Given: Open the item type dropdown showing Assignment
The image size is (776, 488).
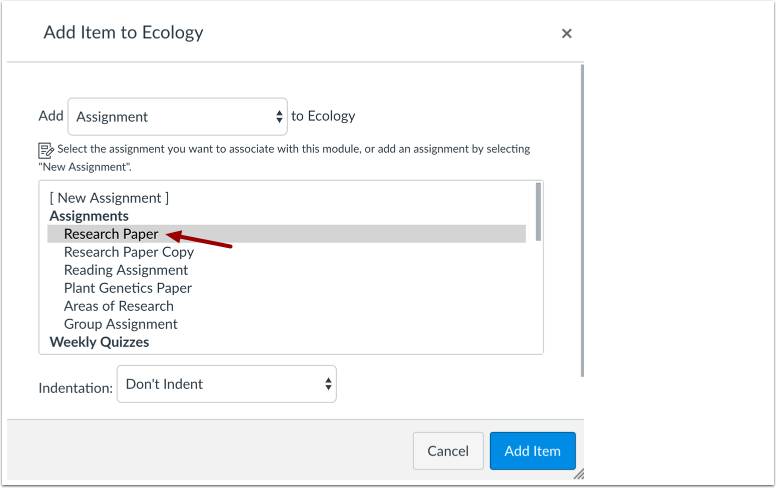Looking at the screenshot, I should [177, 117].
